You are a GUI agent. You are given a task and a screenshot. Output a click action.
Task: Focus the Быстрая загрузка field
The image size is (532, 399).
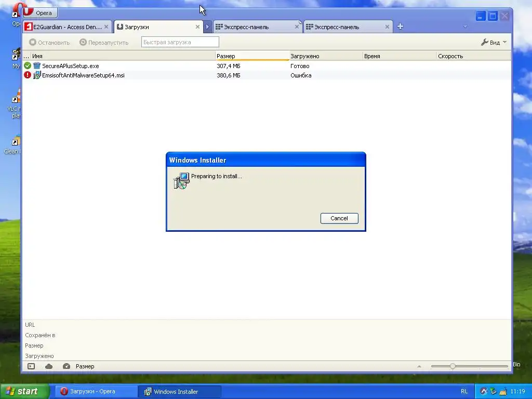(180, 42)
